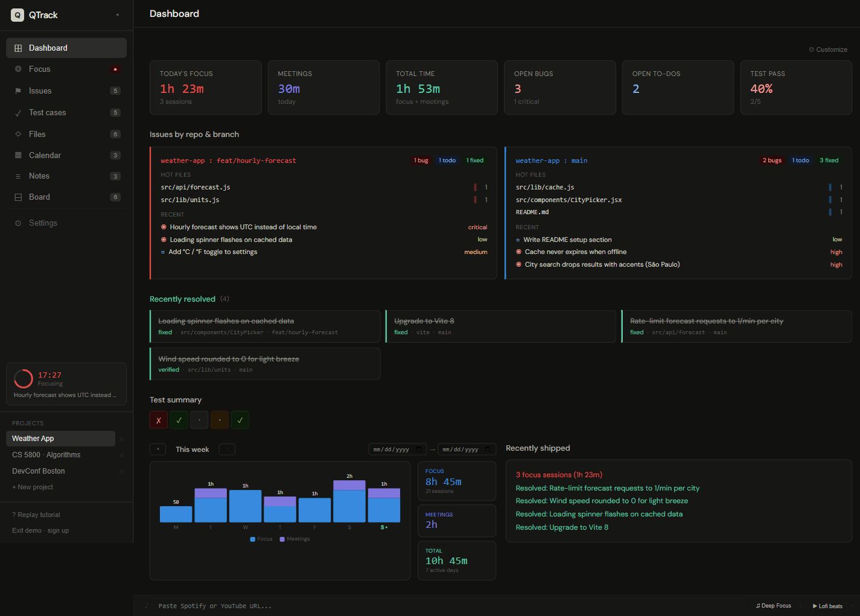Open weather-app feat/hourly-forecast branch header

click(x=228, y=160)
